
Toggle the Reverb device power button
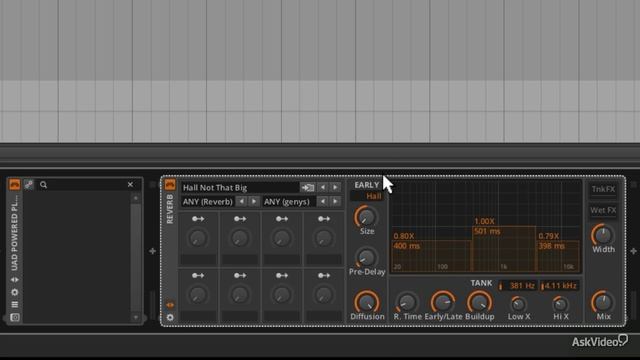point(170,184)
